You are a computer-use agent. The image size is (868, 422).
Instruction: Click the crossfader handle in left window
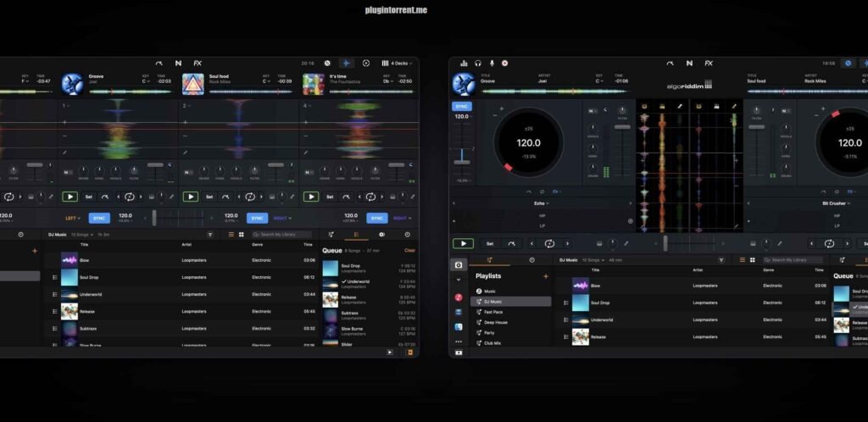pyautogui.click(x=154, y=218)
